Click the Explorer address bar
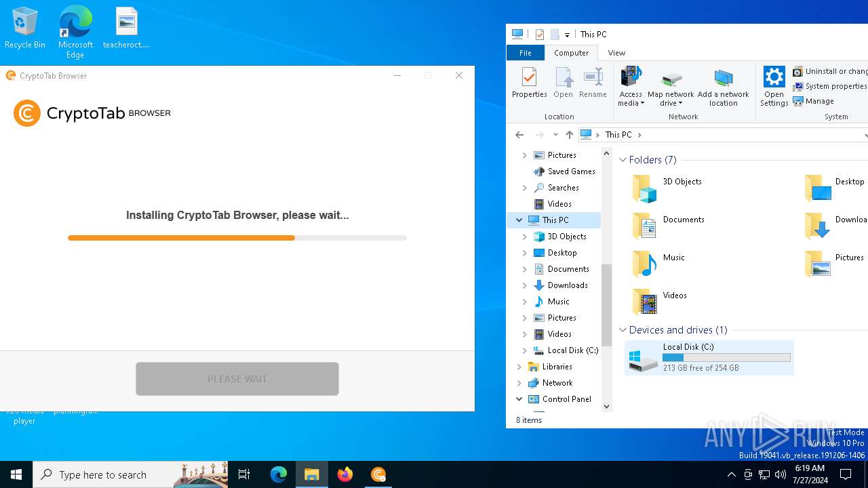Image resolution: width=868 pixels, height=488 pixels. coord(723,135)
